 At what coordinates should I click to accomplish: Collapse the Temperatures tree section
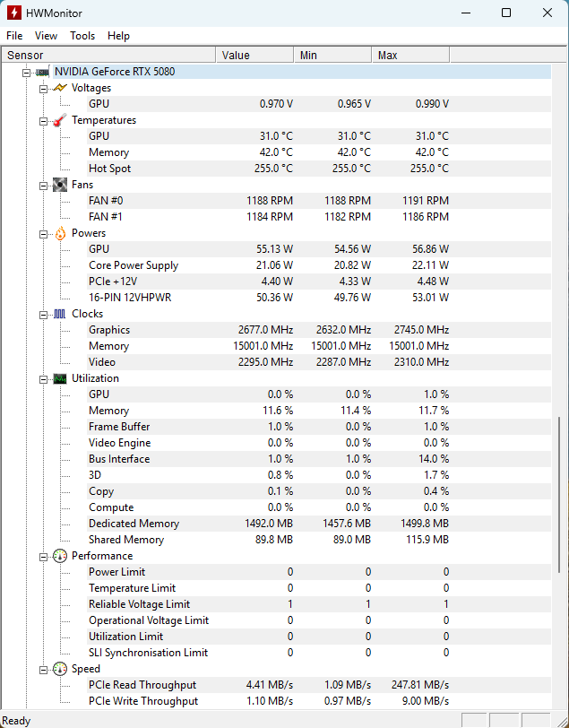(x=43, y=120)
